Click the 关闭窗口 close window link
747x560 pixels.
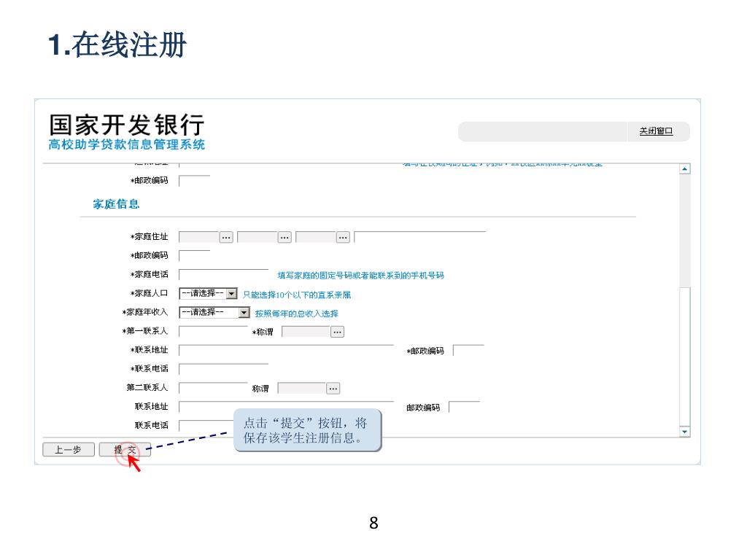pos(656,131)
